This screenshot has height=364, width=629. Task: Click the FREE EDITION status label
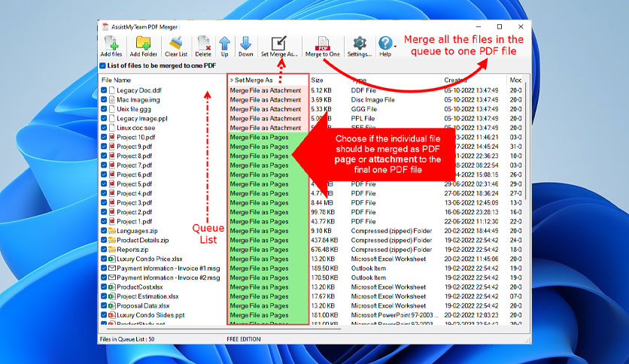click(244, 338)
